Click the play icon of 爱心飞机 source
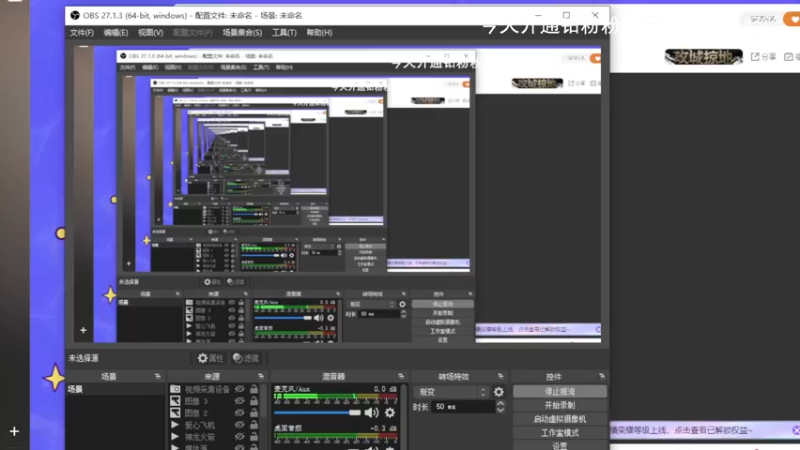 tap(175, 424)
